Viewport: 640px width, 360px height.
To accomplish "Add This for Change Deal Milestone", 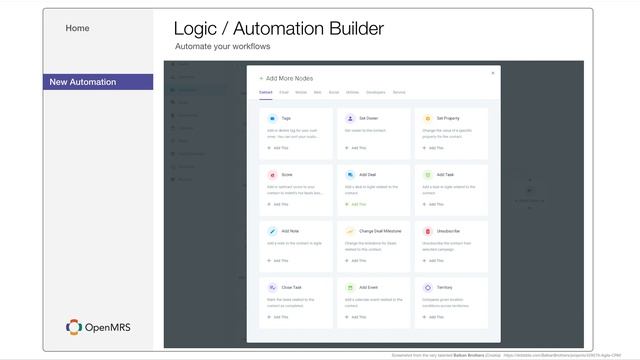I will [356, 260].
